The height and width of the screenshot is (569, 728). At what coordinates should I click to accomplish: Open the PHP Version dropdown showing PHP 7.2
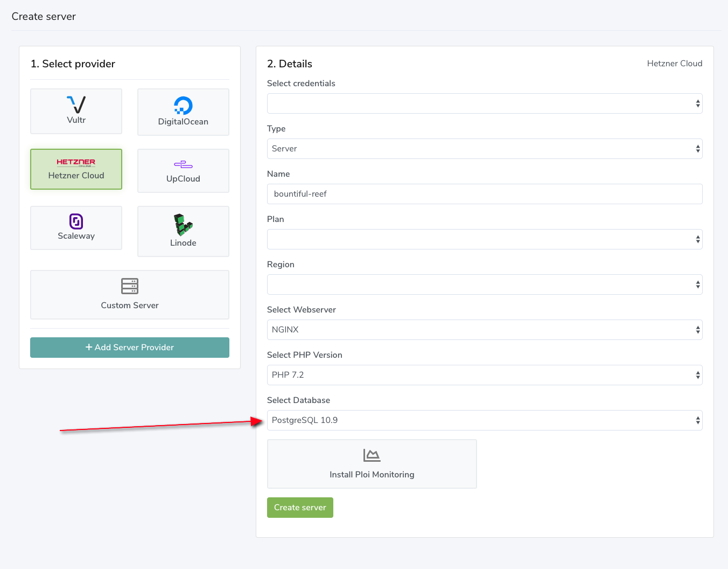tap(485, 375)
